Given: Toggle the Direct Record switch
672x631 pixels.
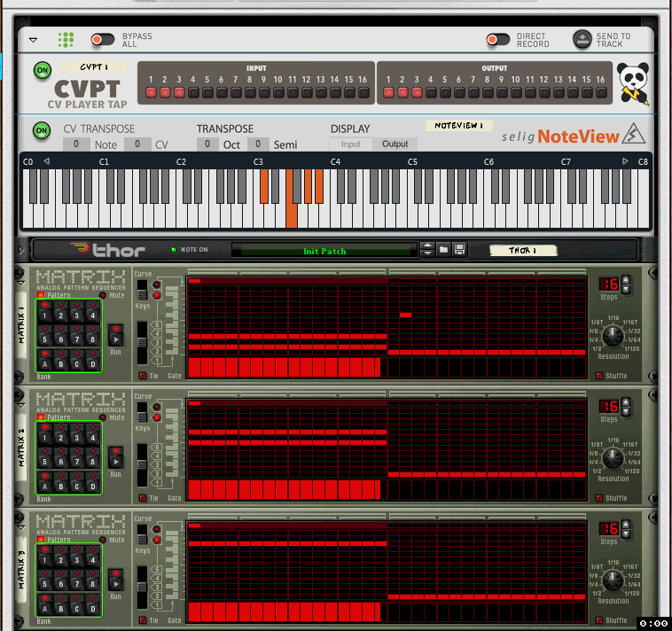Looking at the screenshot, I should point(498,40).
